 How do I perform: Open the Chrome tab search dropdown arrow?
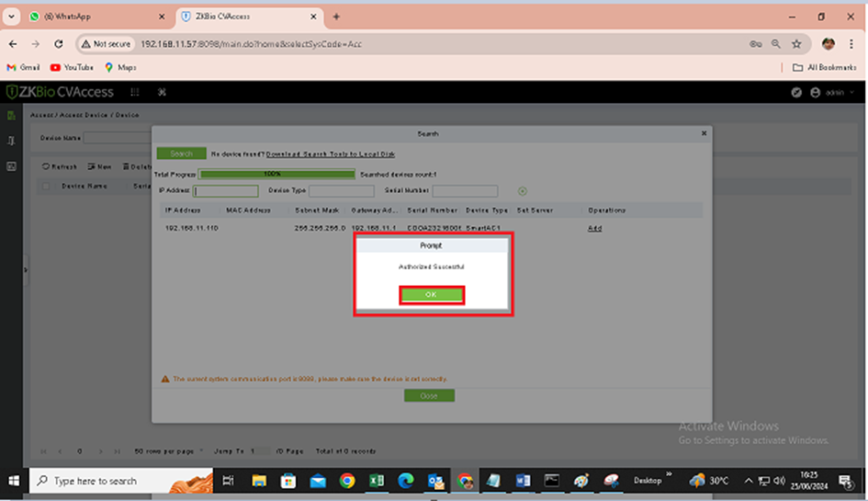12,17
